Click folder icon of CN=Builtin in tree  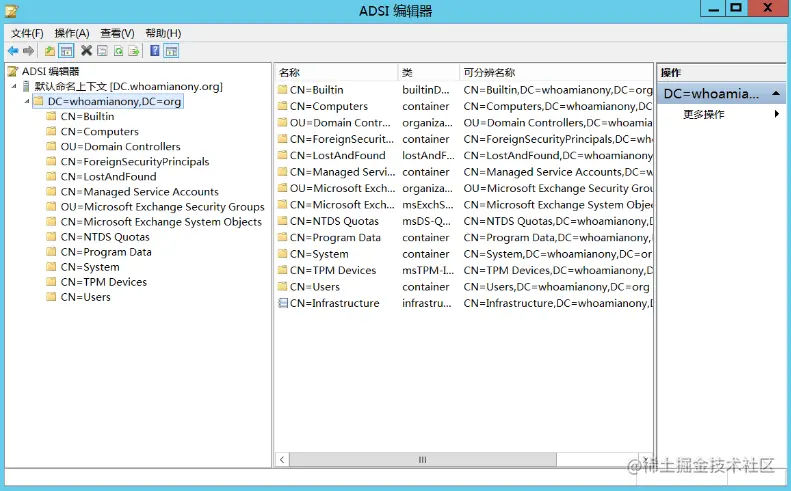(51, 116)
